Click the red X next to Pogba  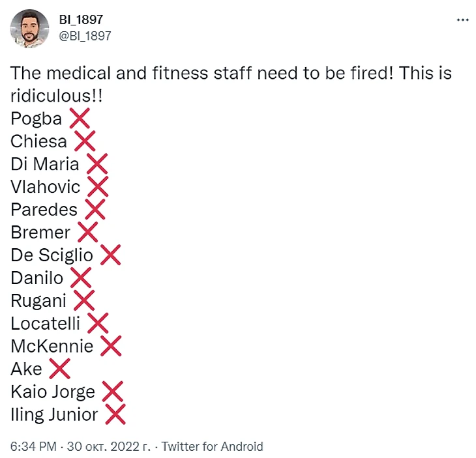[x=79, y=119]
